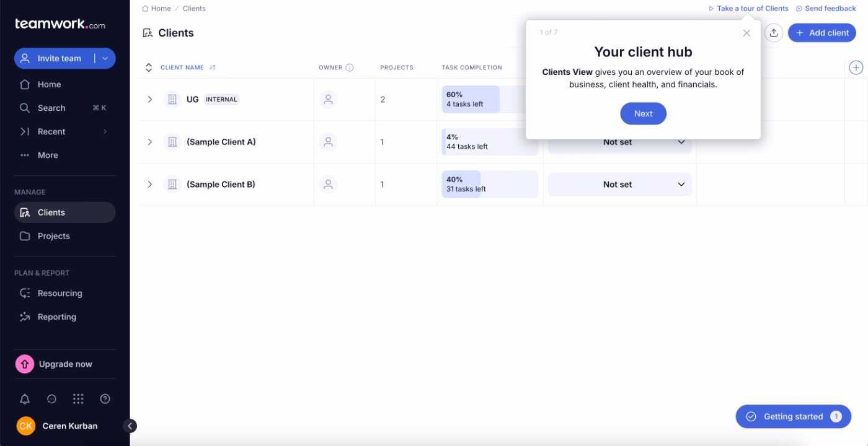Viewport: 868px width, 446px height.
Task: Expand the (Sample Client B) row
Action: coord(149,184)
